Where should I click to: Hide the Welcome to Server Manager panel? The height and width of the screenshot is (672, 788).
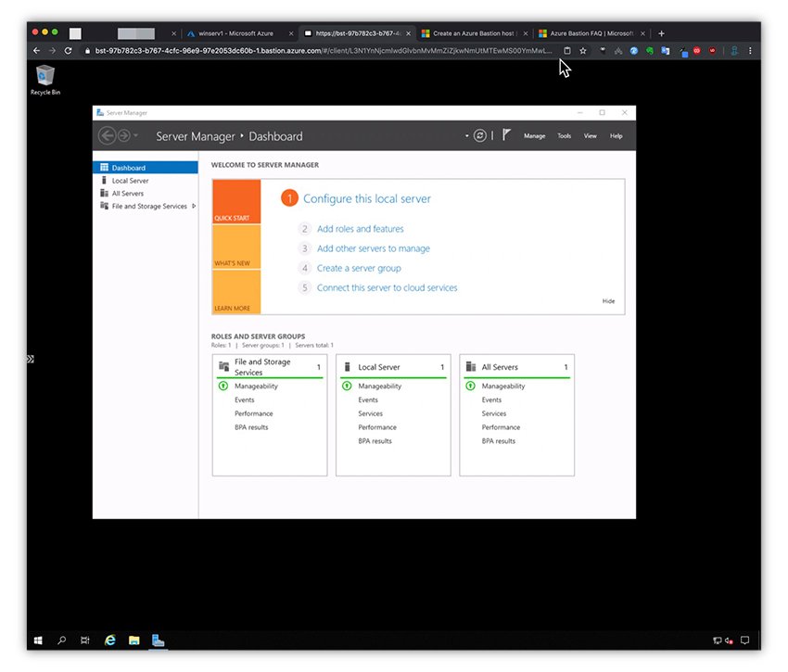pos(608,301)
